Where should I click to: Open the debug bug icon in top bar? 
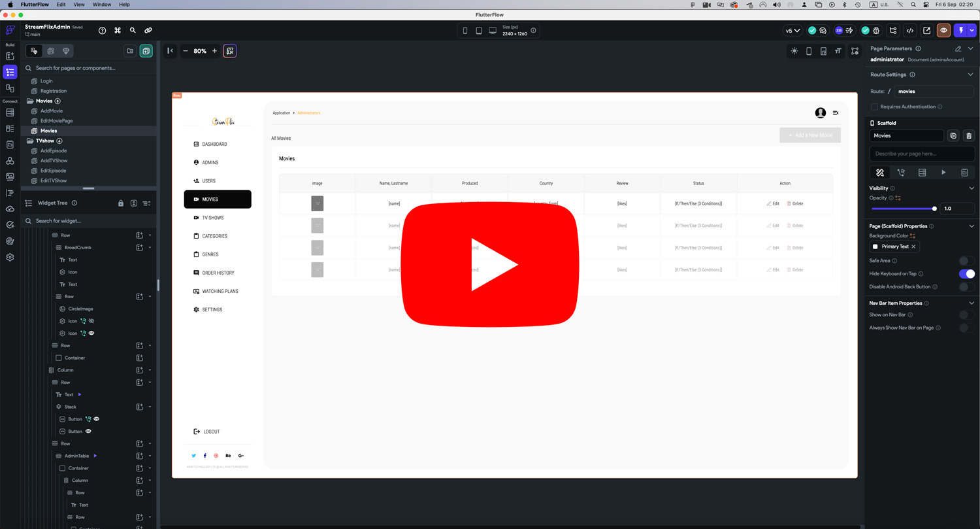coord(876,31)
